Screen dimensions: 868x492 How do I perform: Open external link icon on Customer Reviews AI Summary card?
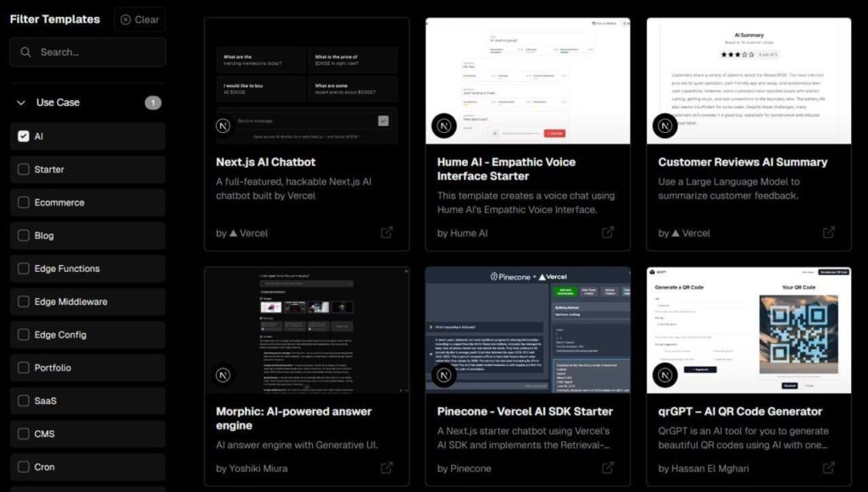coord(828,232)
